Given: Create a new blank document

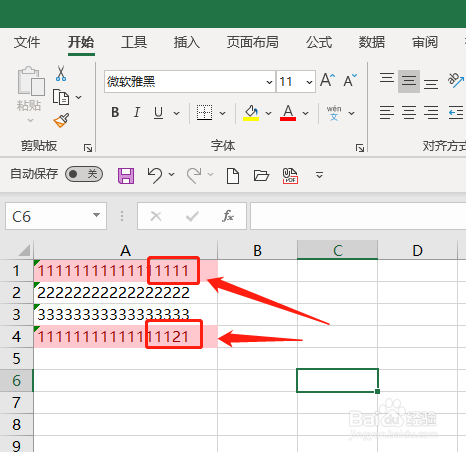Looking at the screenshot, I should (233, 176).
